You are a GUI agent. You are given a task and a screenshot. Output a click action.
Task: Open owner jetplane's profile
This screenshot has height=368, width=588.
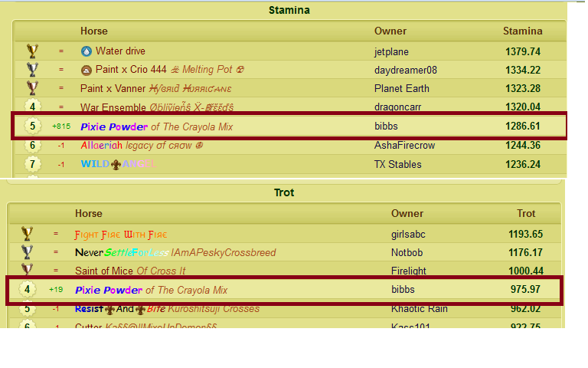[x=391, y=51]
